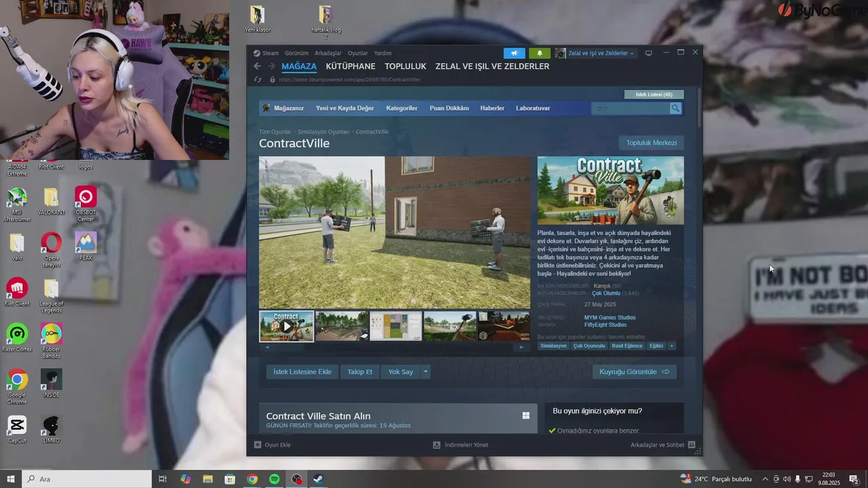This screenshot has height=488, width=868.
Task: Open Microsoft Store from the taskbar
Action: coord(230,479)
